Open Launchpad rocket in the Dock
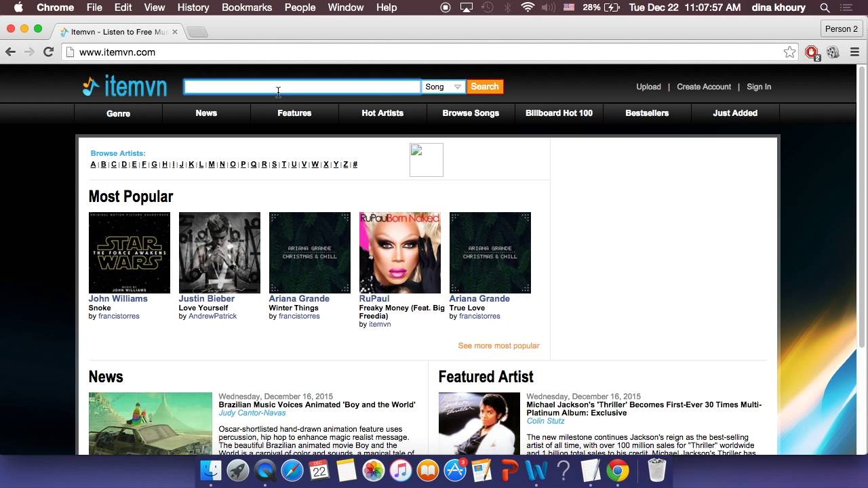 point(238,470)
